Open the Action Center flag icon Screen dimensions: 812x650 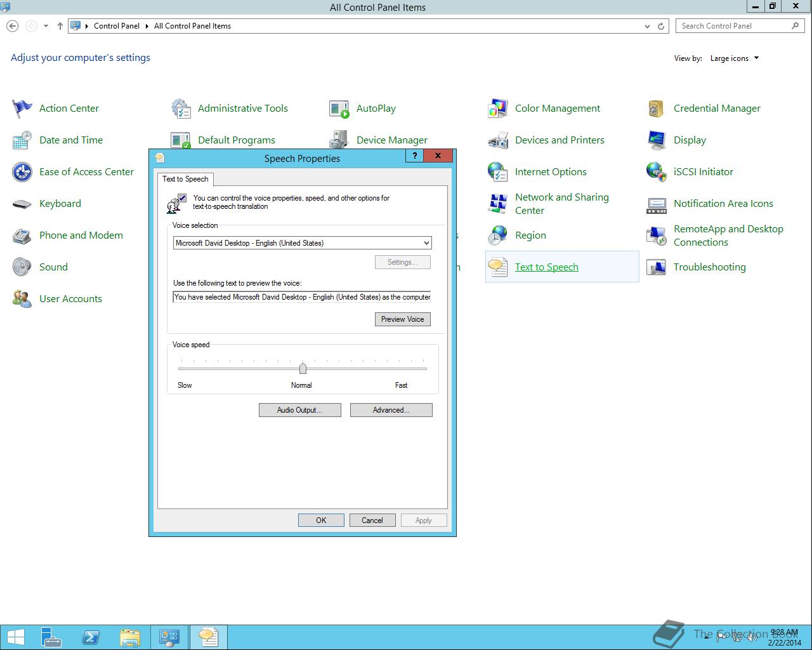[22, 109]
